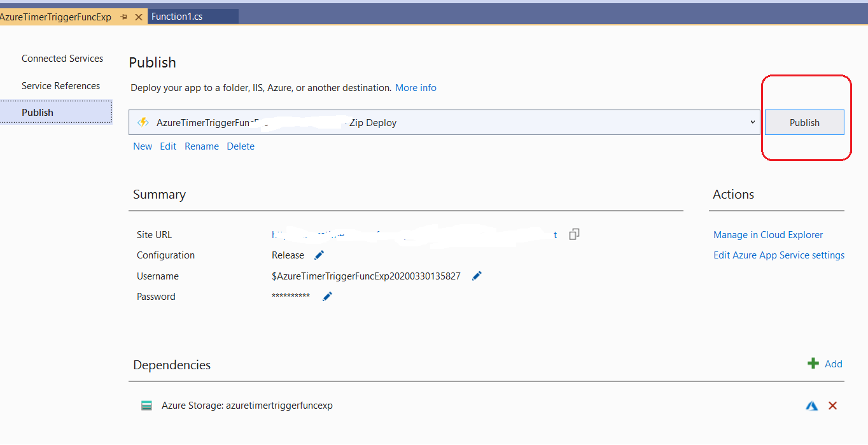Viewport: 868px width, 445px height.
Task: Select the Release configuration value
Action: coord(288,255)
